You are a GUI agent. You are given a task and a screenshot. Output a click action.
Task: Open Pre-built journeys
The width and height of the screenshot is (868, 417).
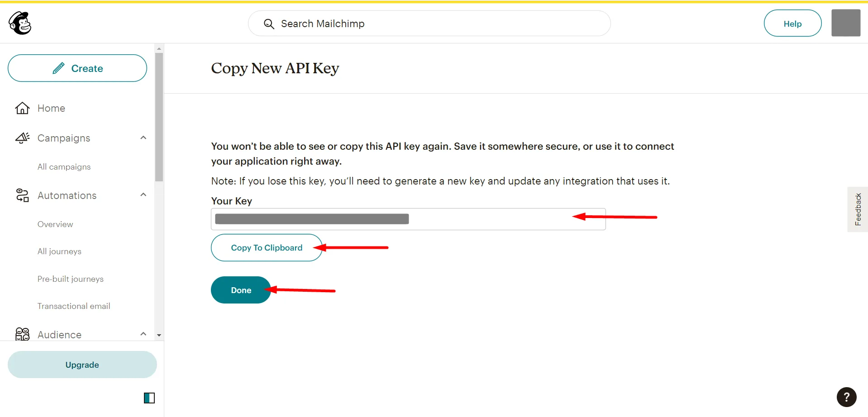[x=71, y=279]
